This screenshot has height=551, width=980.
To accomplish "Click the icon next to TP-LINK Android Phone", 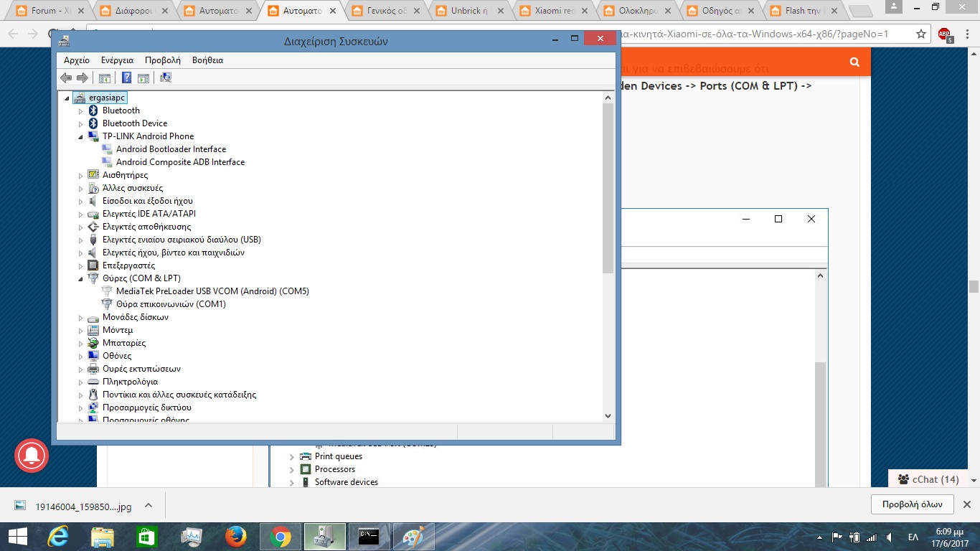I will [x=93, y=136].
